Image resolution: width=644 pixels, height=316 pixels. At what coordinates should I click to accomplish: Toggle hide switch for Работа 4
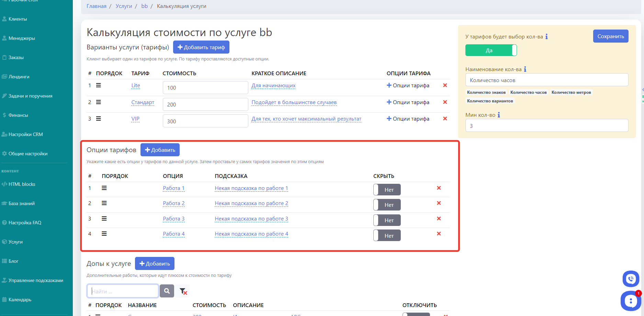tap(387, 236)
